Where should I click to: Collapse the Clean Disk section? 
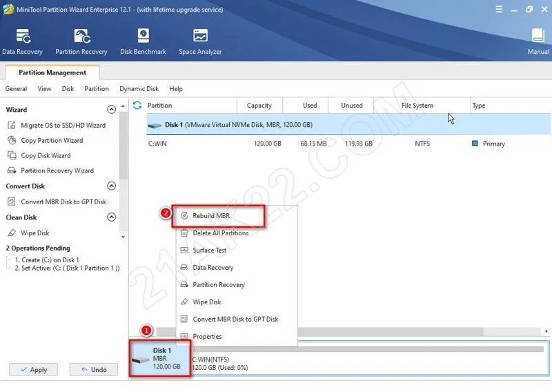pos(112,217)
